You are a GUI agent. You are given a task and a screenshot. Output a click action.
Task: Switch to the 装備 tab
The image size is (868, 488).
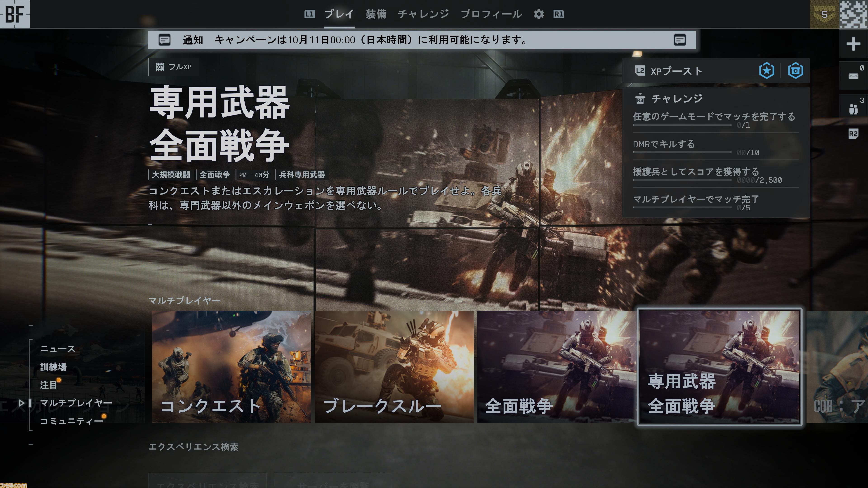click(376, 14)
